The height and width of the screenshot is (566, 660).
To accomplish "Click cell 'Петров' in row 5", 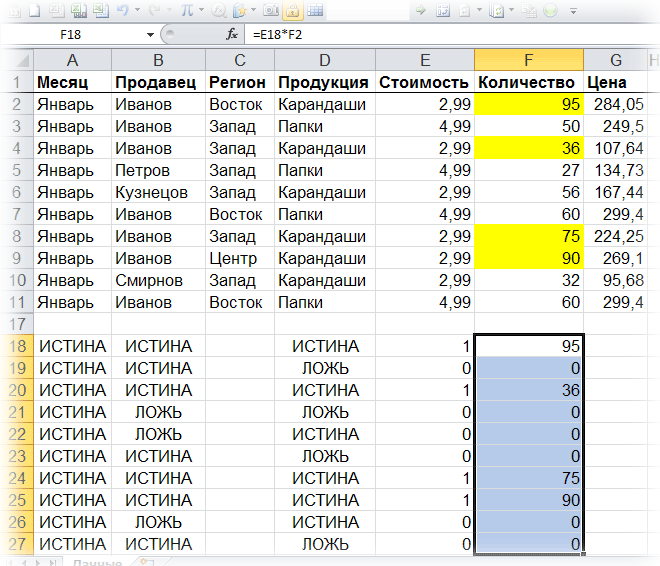I will pyautogui.click(x=158, y=170).
